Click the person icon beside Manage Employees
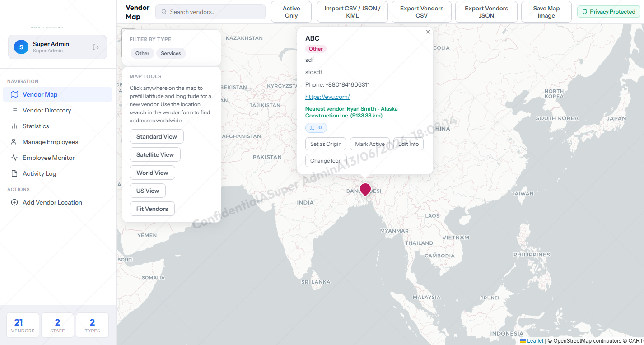This screenshot has width=644, height=345. 14,142
